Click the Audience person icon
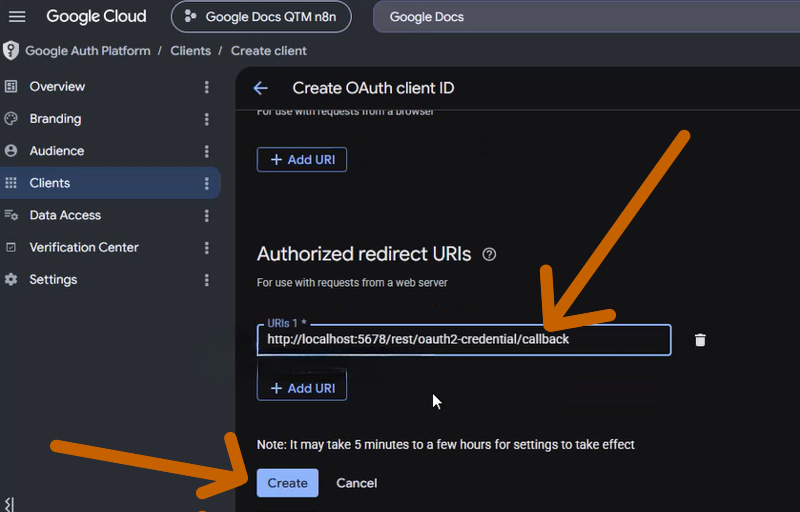This screenshot has width=800, height=512. click(x=11, y=151)
